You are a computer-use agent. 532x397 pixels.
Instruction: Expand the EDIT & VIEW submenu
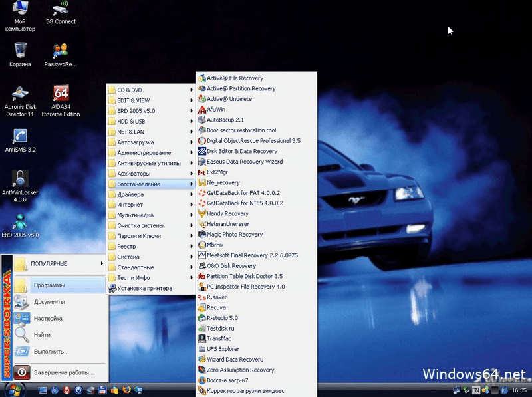151,101
